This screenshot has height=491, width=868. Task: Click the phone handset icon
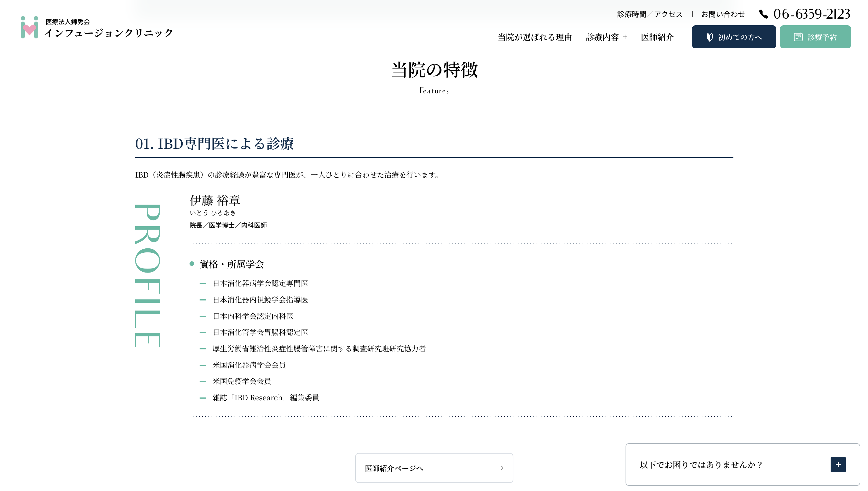763,14
